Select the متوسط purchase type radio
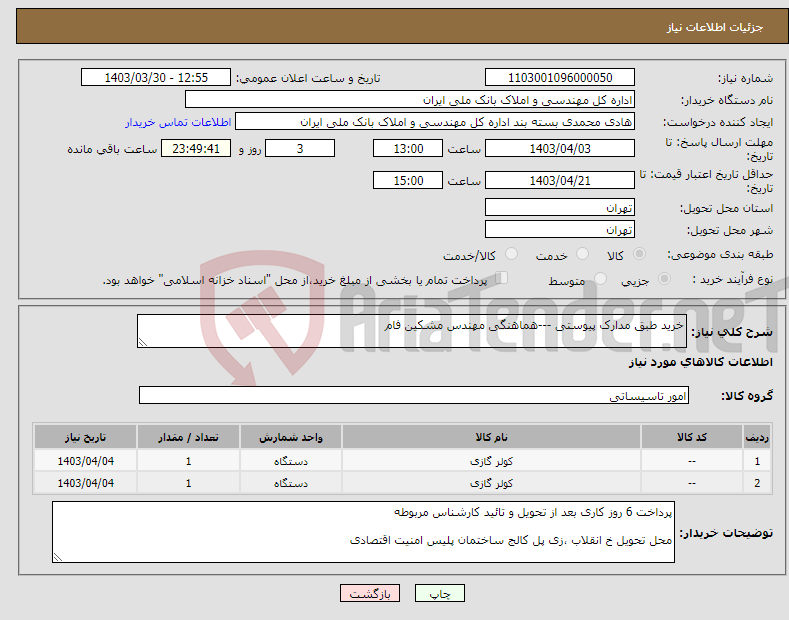 point(600,278)
